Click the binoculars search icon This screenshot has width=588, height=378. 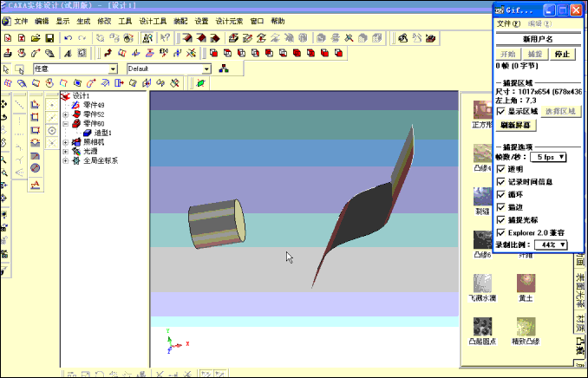click(x=147, y=38)
